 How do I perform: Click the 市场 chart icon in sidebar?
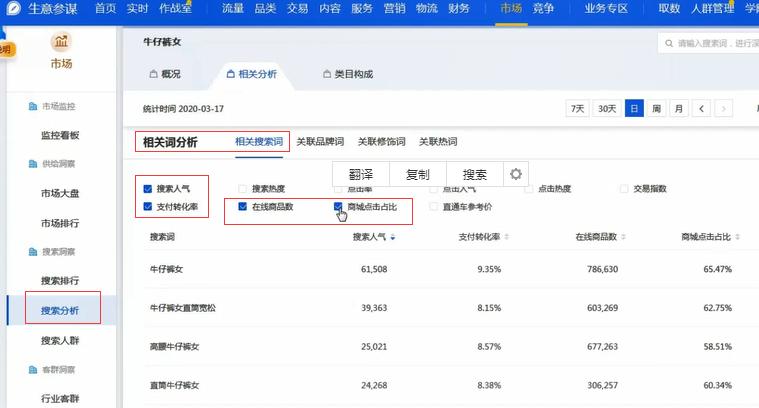[61, 42]
